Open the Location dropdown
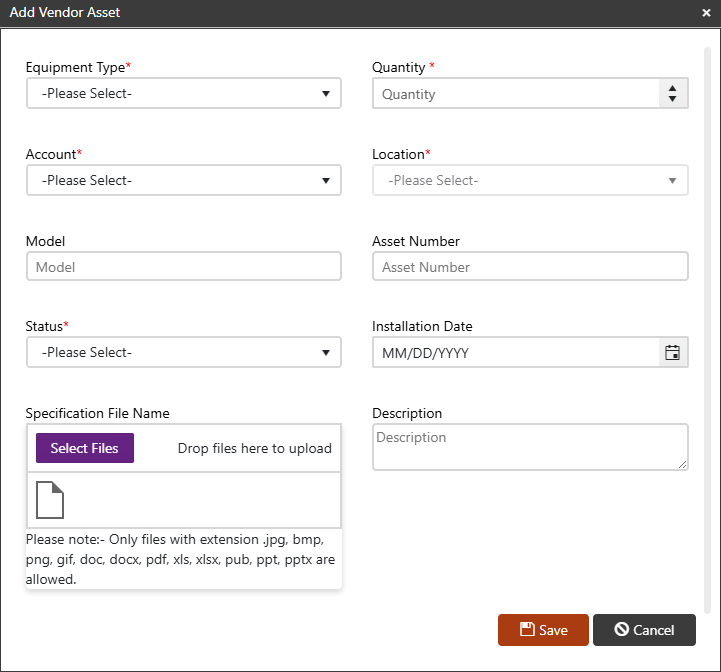The image size is (721, 672). 530,180
